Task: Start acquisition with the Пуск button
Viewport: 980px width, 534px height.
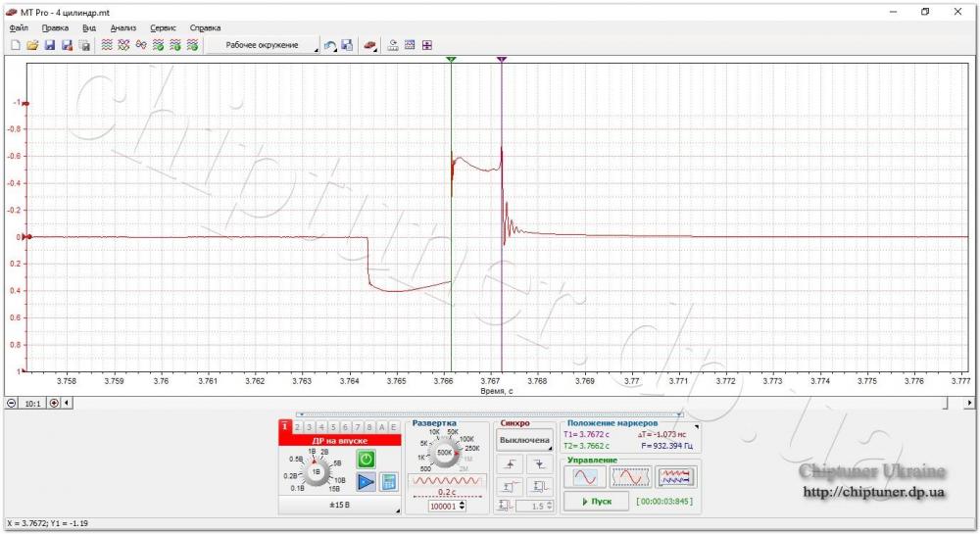Action: pos(596,502)
